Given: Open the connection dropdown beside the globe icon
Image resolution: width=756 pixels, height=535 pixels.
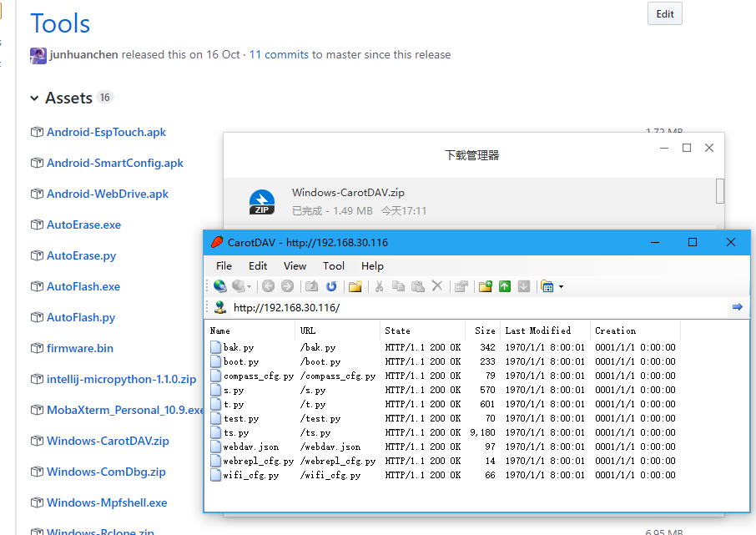Looking at the screenshot, I should (x=248, y=285).
